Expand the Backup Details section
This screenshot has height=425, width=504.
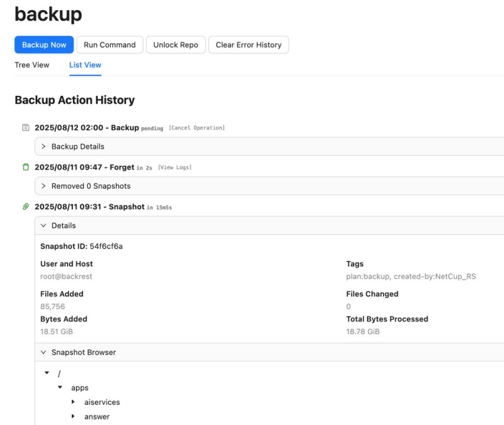[270, 146]
